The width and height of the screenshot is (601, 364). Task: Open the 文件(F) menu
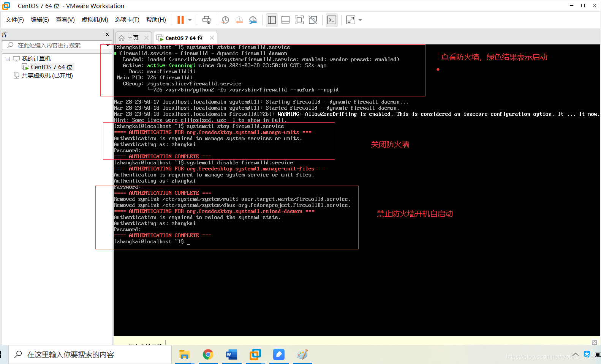tap(15, 20)
